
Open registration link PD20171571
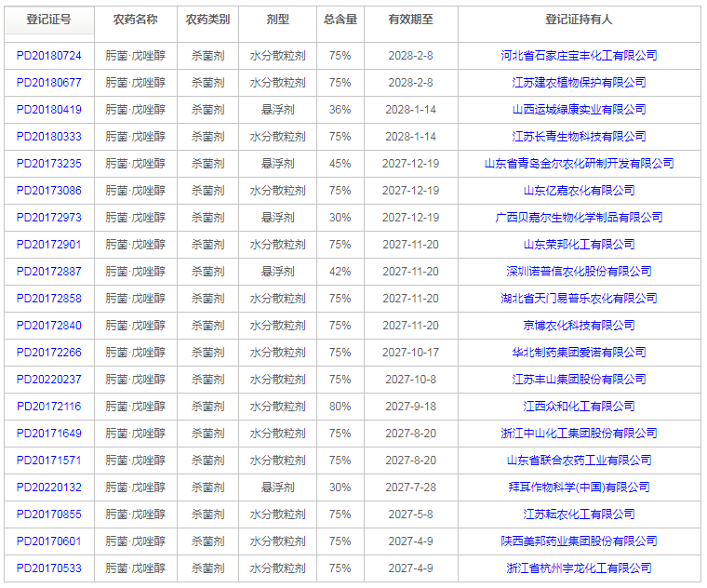tap(48, 461)
